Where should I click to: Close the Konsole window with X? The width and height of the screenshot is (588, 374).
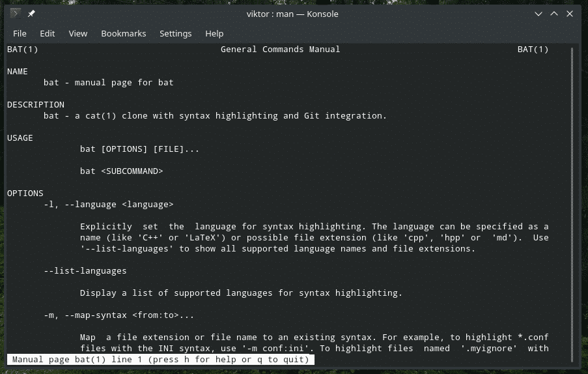point(570,14)
